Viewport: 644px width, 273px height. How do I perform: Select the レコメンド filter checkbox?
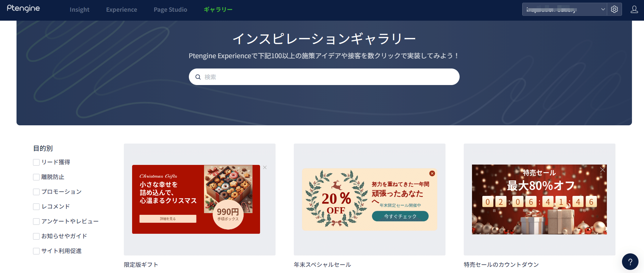click(36, 207)
